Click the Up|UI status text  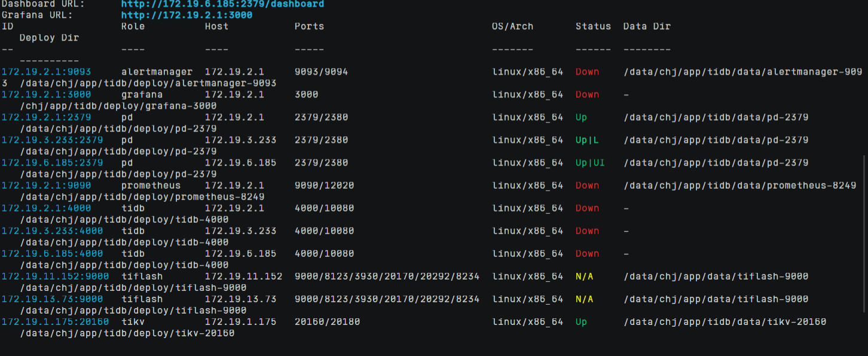click(590, 162)
